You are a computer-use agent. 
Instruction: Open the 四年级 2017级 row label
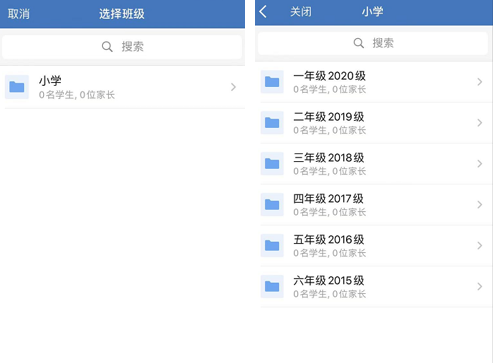point(328,199)
